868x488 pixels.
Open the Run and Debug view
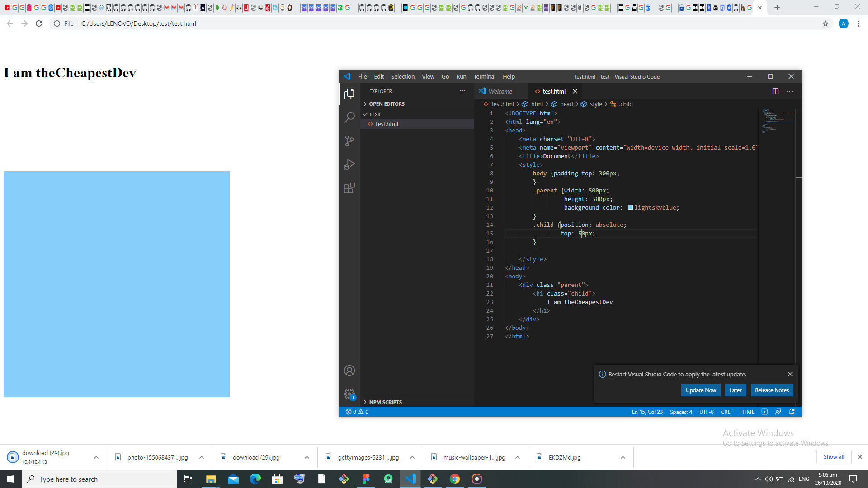tap(349, 164)
